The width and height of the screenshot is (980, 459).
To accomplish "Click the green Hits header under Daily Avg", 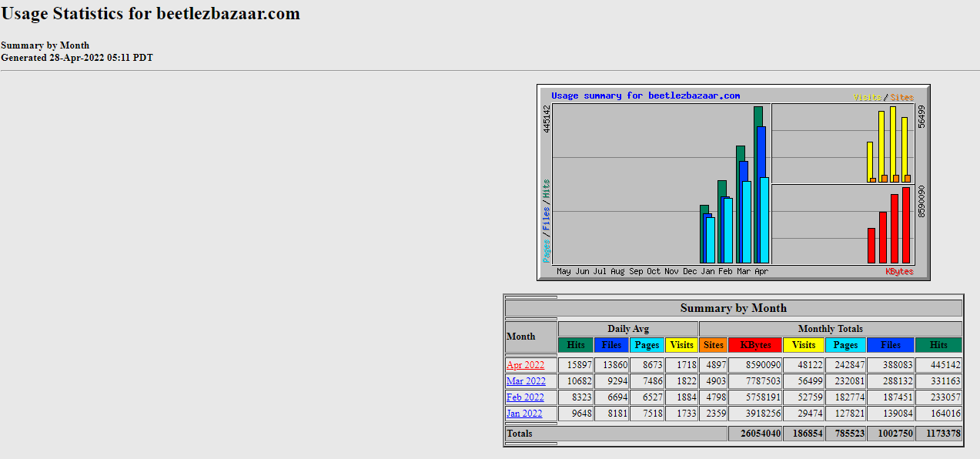I will point(575,345).
